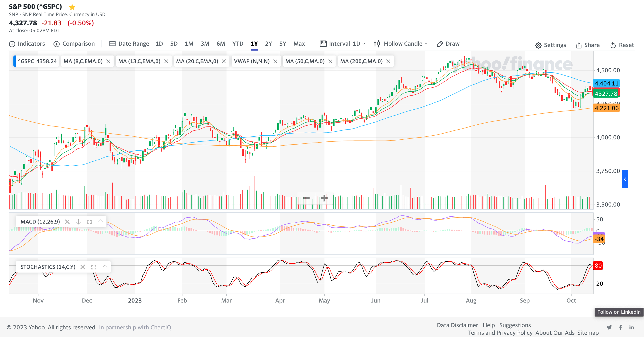
Task: Zoom out with the minus button
Action: 306,198
